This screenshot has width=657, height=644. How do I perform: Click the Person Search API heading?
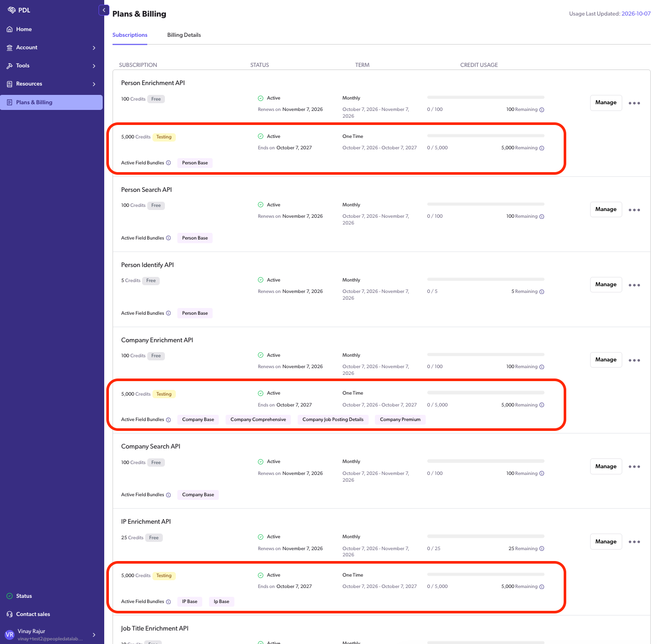(x=146, y=190)
